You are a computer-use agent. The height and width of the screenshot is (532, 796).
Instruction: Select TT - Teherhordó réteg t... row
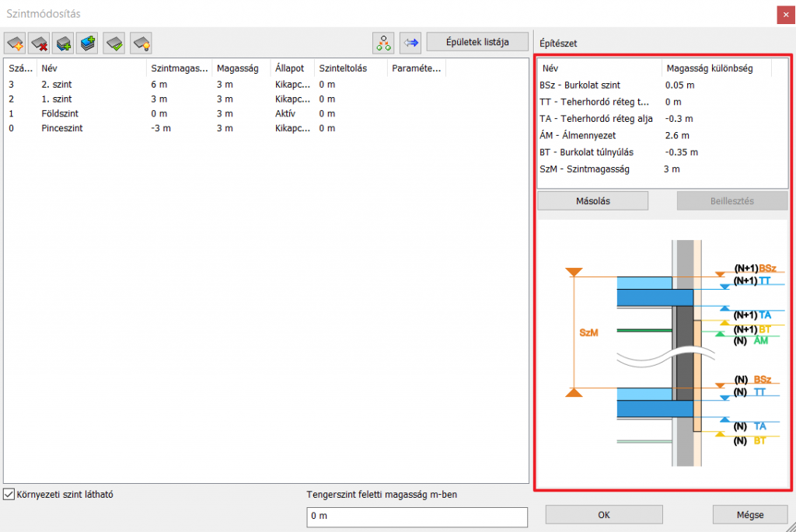[662, 102]
